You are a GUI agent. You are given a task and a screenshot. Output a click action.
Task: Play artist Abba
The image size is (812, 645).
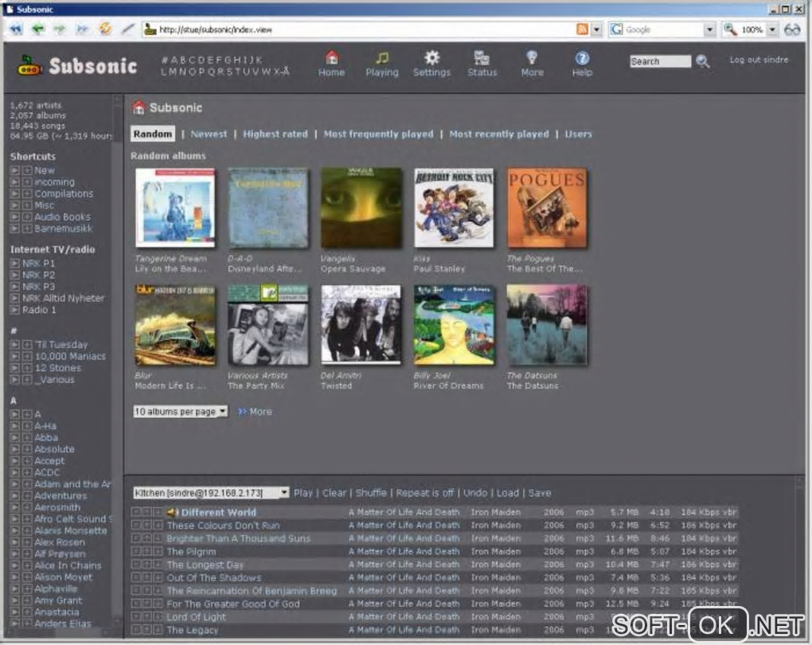point(15,438)
